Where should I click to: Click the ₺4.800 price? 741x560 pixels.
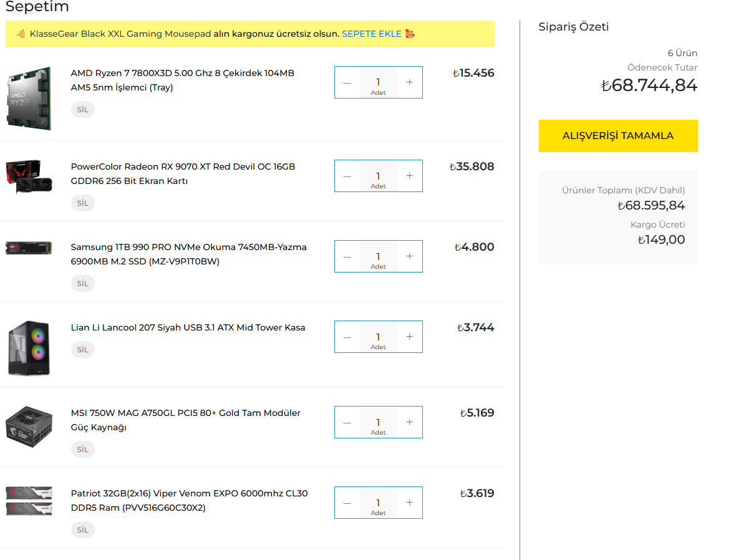click(474, 247)
